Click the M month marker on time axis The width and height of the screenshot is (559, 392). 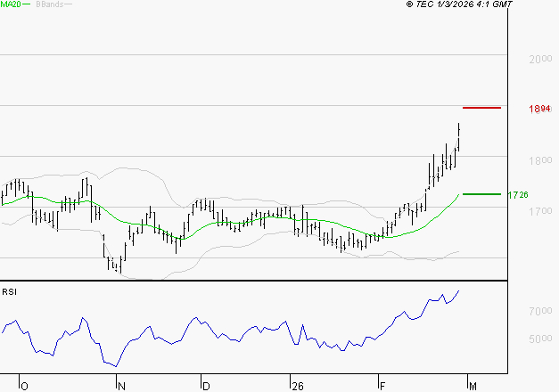(x=473, y=387)
